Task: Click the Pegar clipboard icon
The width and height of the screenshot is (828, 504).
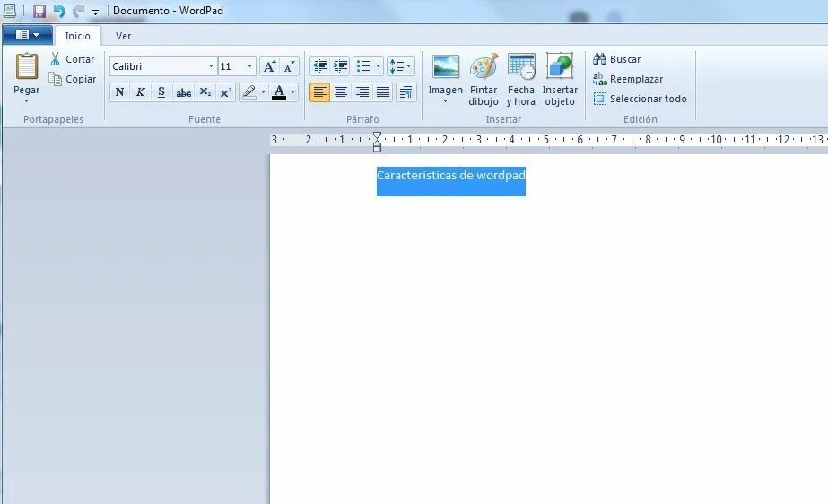Action: (x=26, y=66)
